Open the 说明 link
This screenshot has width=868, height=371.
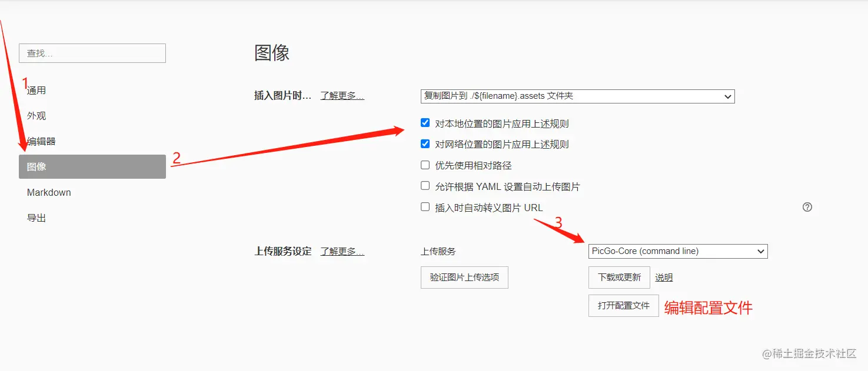point(664,278)
